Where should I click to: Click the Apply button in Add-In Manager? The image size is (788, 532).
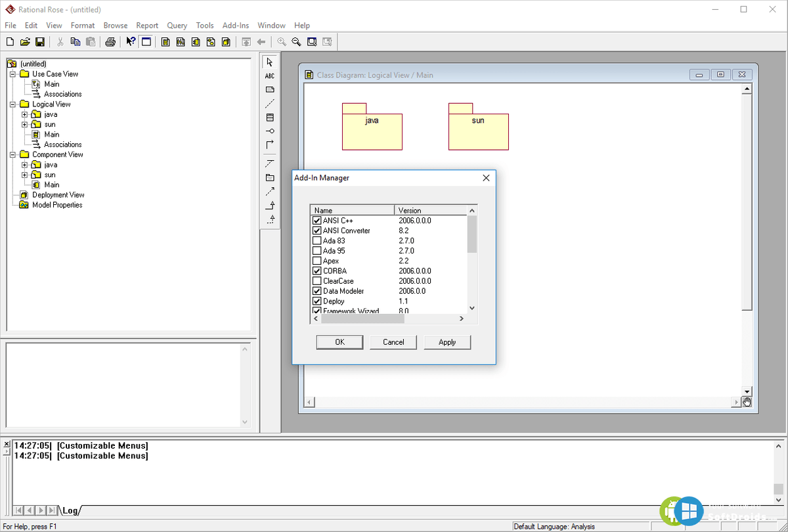tap(447, 342)
